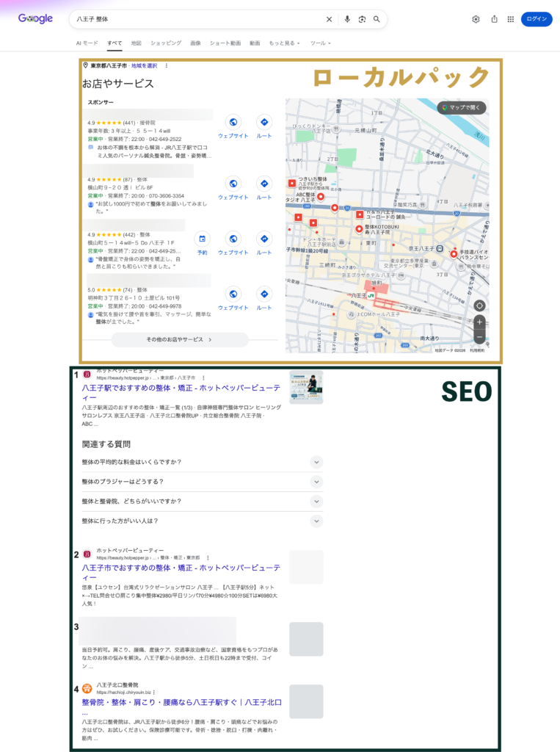
Task: Start voice search with microphone icon
Action: (347, 19)
